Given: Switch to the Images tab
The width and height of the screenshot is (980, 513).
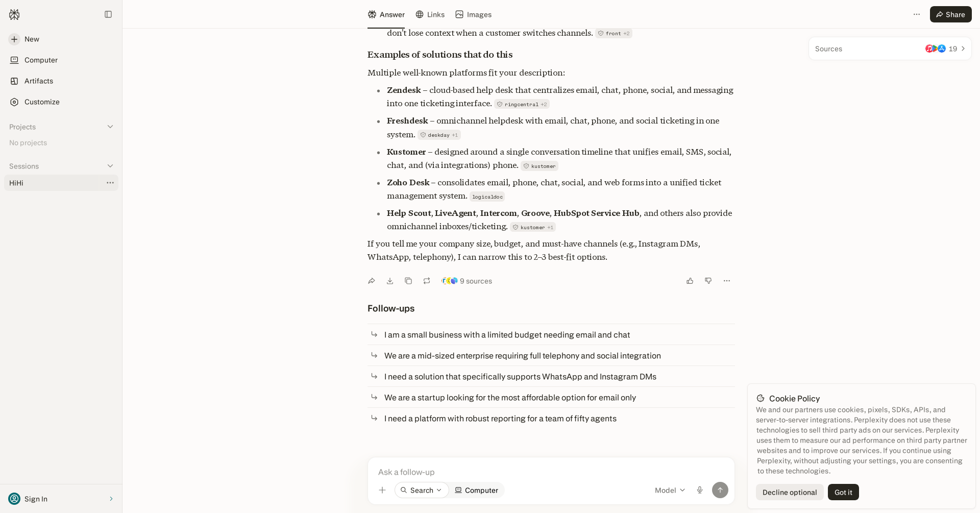Looking at the screenshot, I should (x=473, y=14).
